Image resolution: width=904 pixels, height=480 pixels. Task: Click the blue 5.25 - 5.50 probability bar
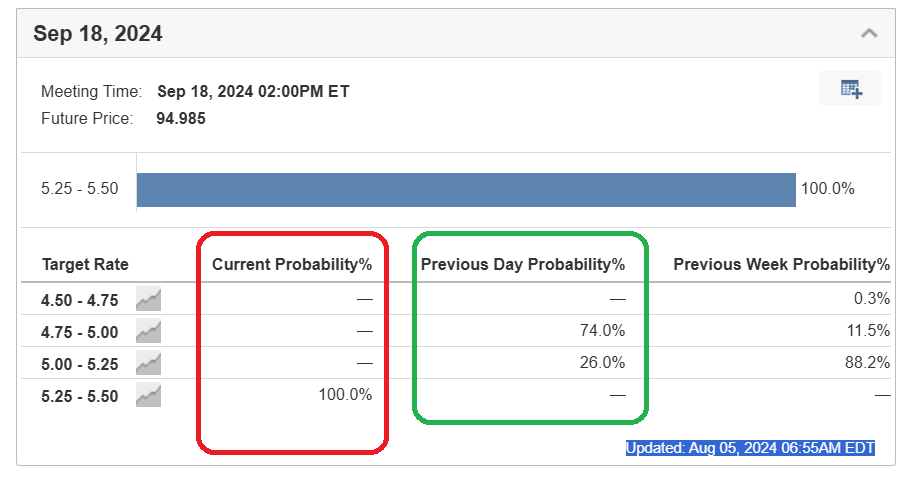tap(466, 189)
